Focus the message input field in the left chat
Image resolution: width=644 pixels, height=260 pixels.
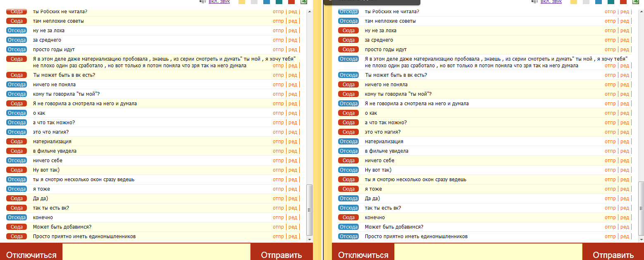pyautogui.click(x=156, y=252)
